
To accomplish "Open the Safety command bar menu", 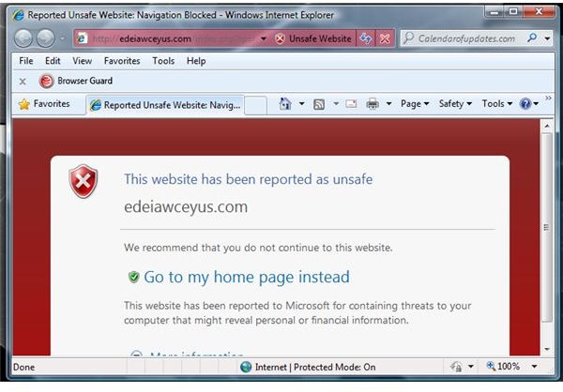I will [x=455, y=104].
